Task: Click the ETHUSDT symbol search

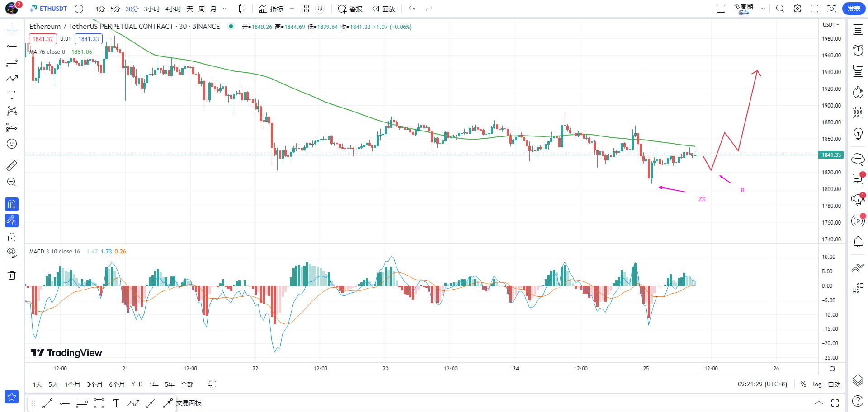Action: [x=49, y=9]
